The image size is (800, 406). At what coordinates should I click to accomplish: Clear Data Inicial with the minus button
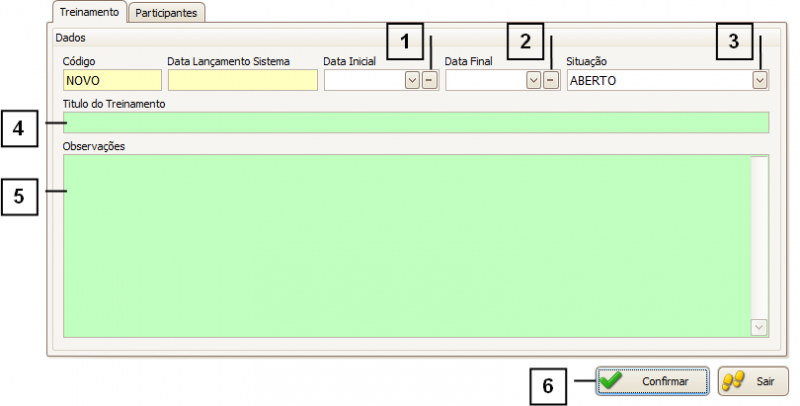(429, 81)
